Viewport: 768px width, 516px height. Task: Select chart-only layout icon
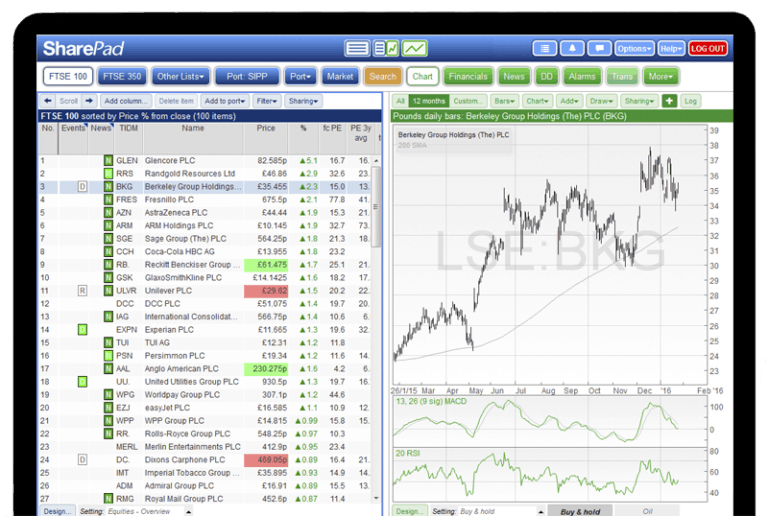coord(414,48)
